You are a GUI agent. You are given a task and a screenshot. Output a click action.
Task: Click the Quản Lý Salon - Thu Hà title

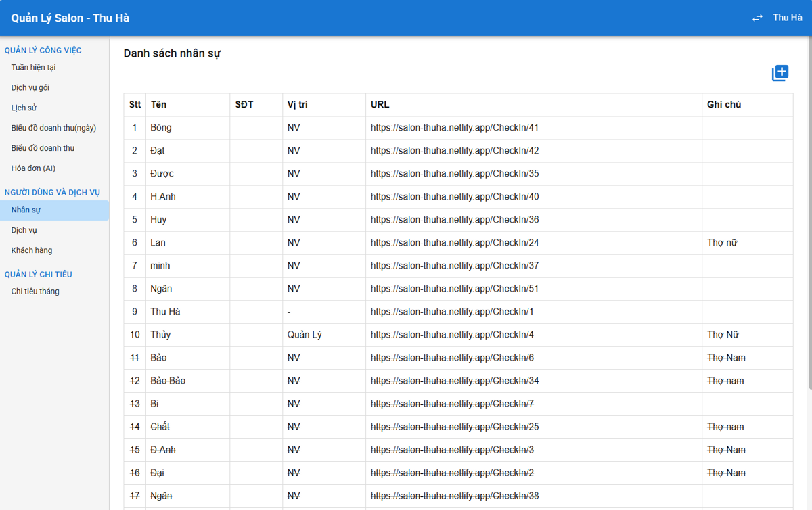[x=70, y=18]
